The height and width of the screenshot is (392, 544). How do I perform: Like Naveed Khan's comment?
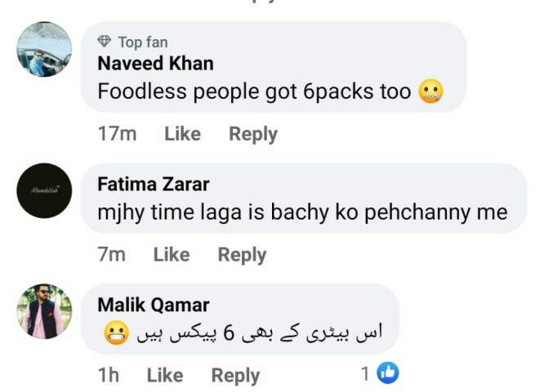pyautogui.click(x=182, y=134)
